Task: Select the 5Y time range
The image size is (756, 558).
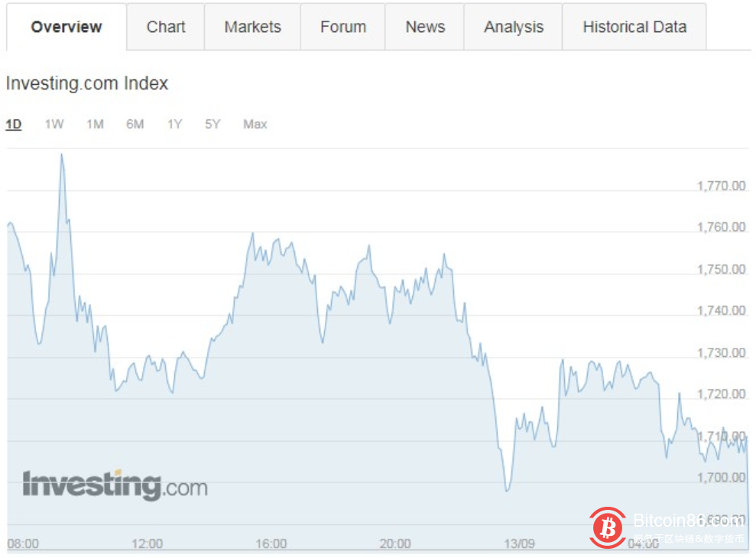Action: (x=213, y=124)
